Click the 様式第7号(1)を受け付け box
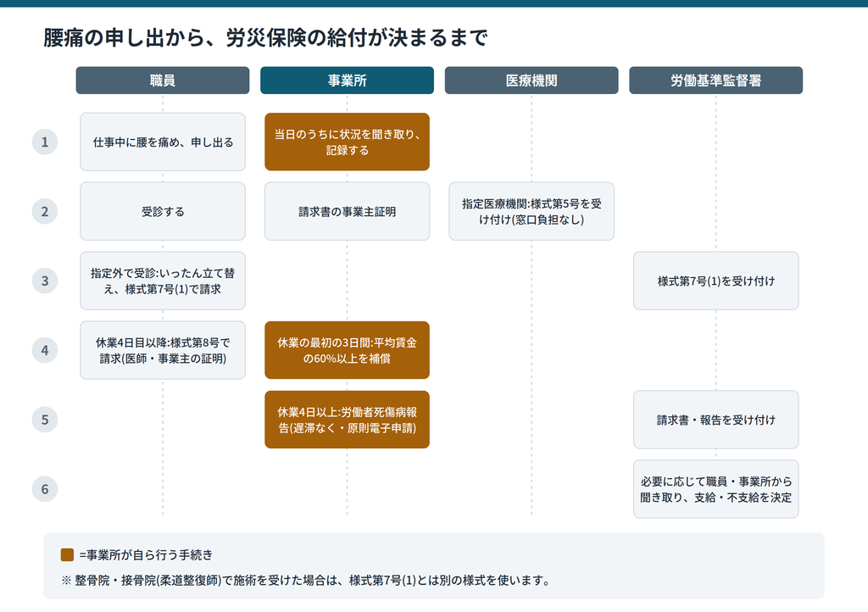868x612 pixels. (715, 281)
